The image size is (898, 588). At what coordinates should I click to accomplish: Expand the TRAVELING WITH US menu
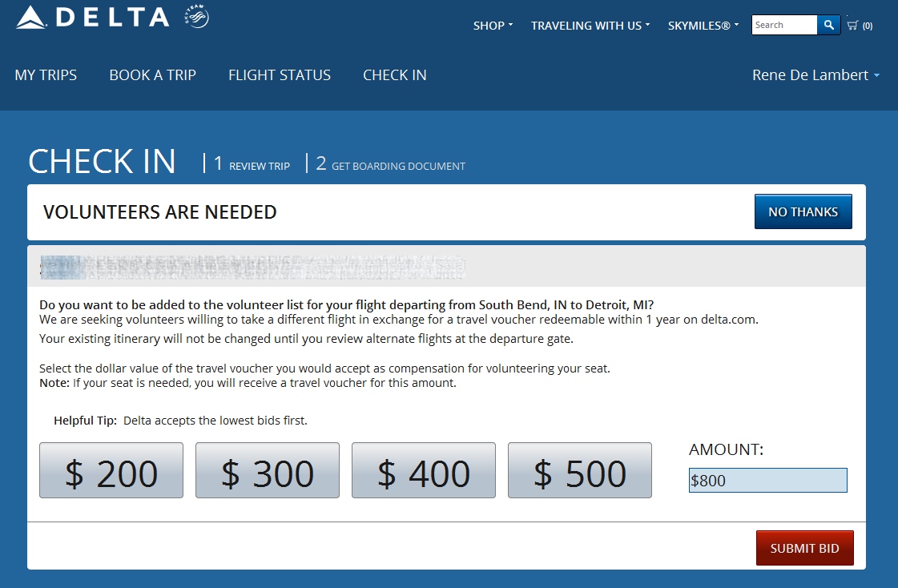coord(590,26)
